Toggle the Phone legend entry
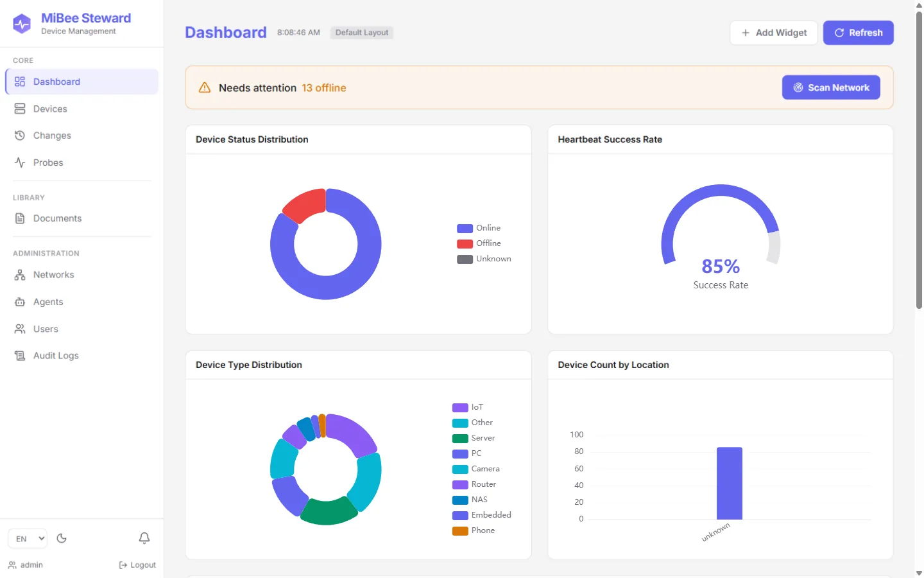 (474, 530)
